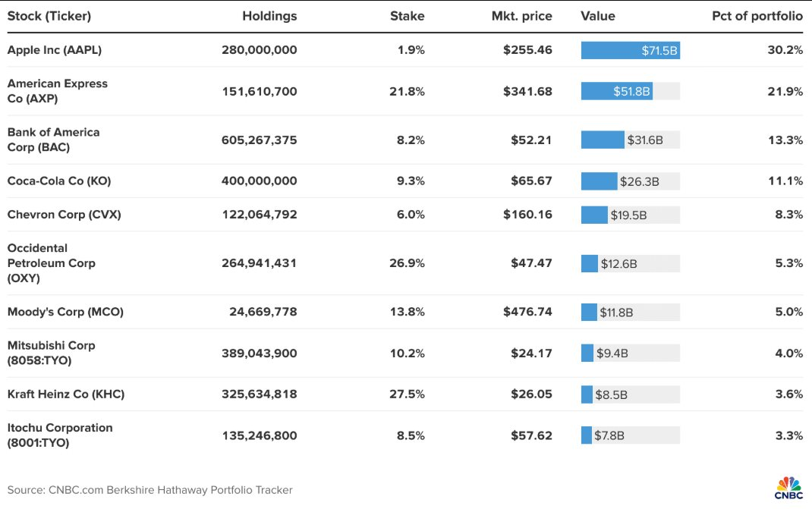Screen dimensions: 812x509
Task: Click the CNBC peacock logo
Action: (789, 486)
